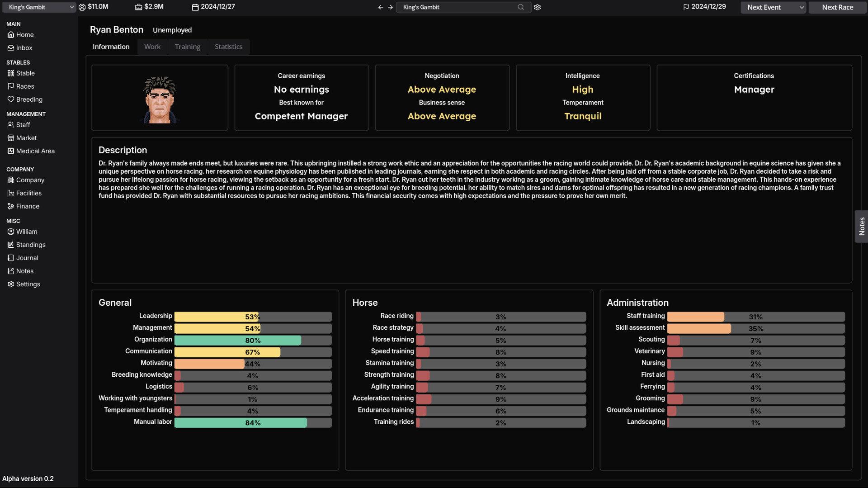This screenshot has height=488, width=868.
Task: Open the Standings page
Action: click(x=30, y=245)
